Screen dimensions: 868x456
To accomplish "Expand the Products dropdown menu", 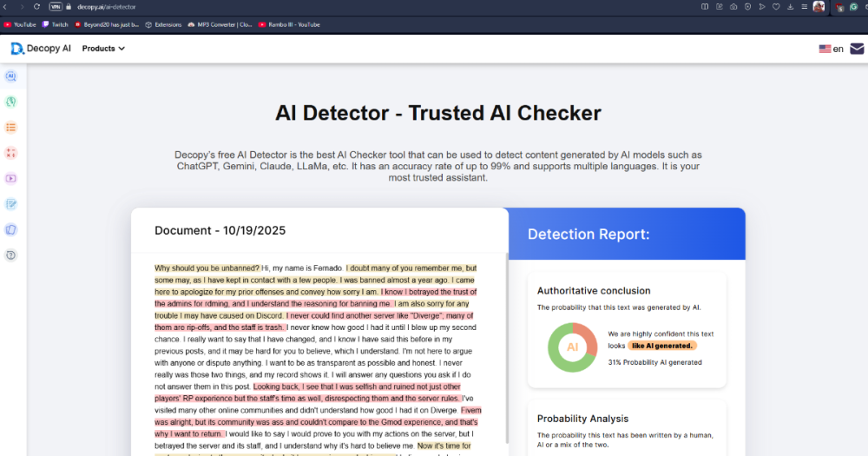I will 103,49.
